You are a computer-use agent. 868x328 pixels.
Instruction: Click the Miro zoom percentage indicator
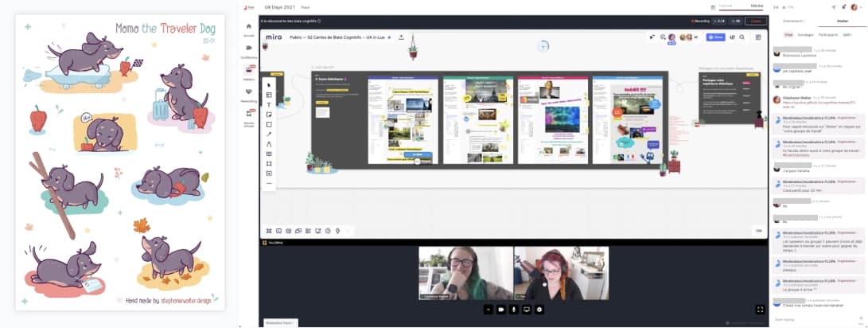coord(758,231)
